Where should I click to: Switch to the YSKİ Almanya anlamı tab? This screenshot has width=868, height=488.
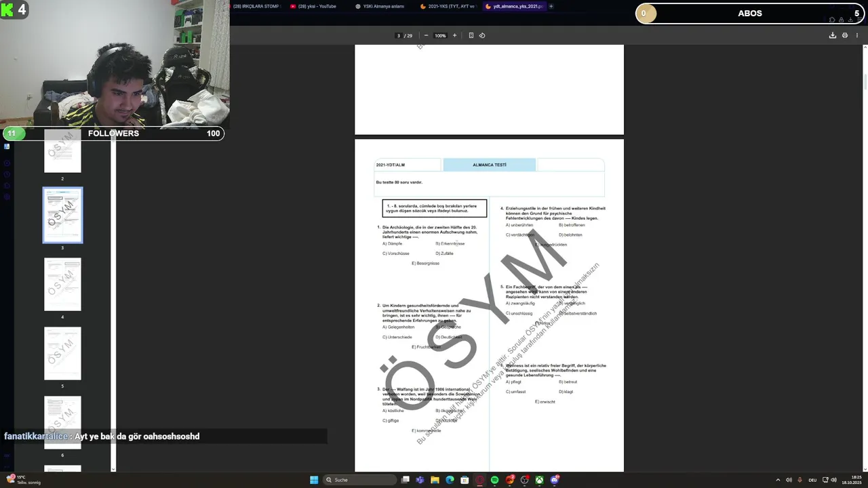click(382, 6)
